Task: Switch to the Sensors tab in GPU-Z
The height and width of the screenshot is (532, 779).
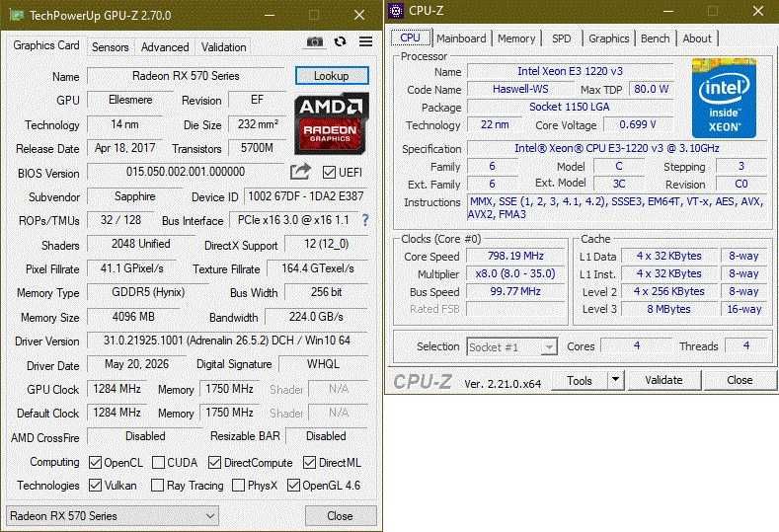Action: 111,47
